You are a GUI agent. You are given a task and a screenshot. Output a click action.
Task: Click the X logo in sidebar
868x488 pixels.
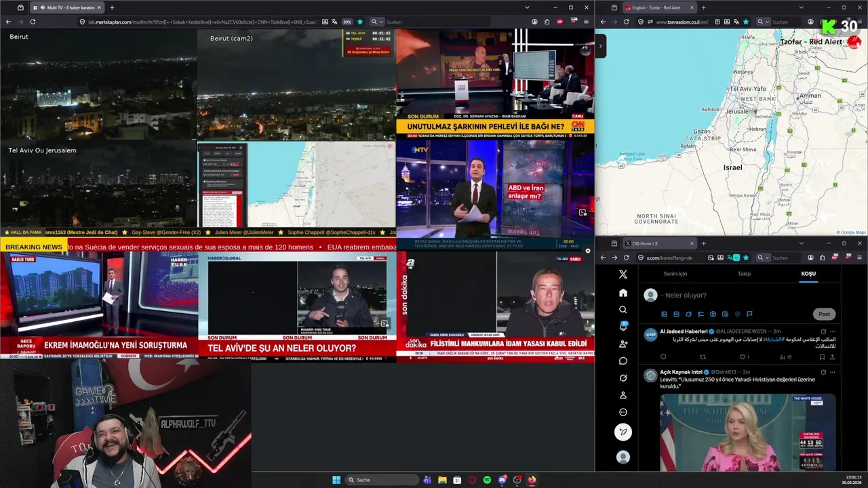(x=623, y=274)
